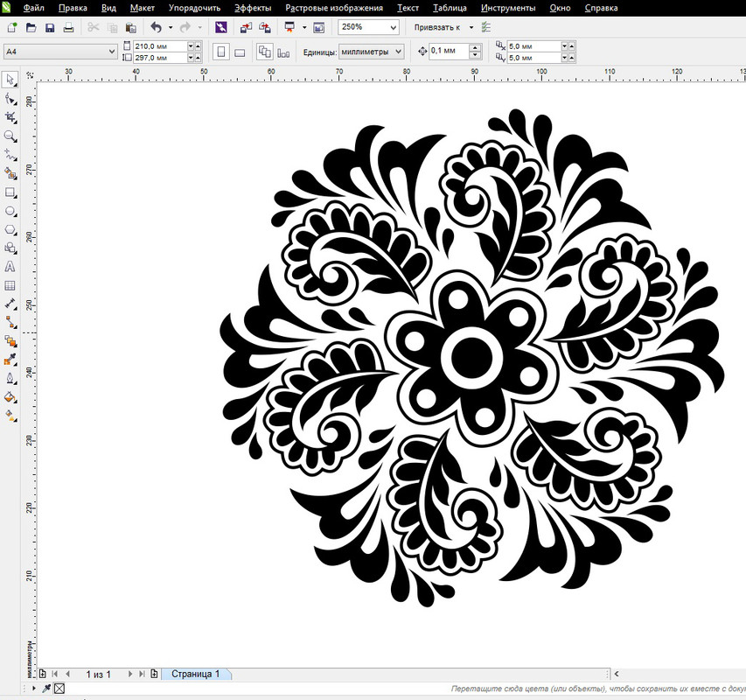This screenshot has height=700, width=746.
Task: Select the Rectangle tool
Action: coord(10,192)
